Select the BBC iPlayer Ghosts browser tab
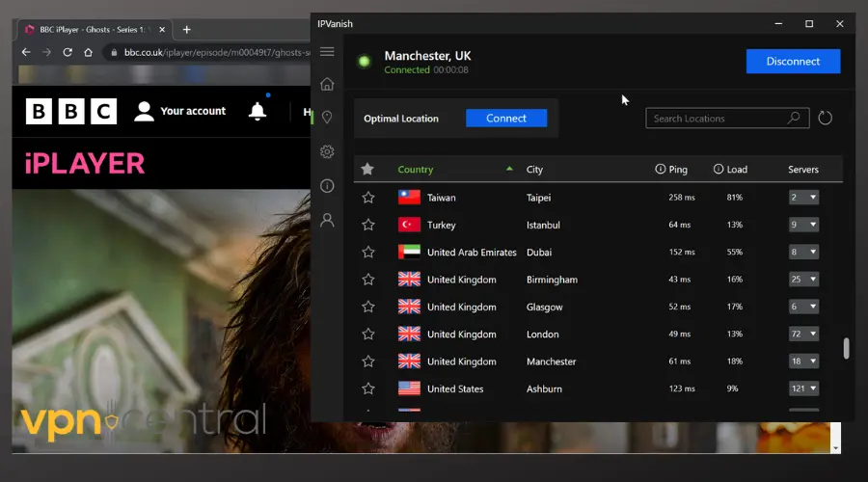The image size is (868, 482). point(95,29)
